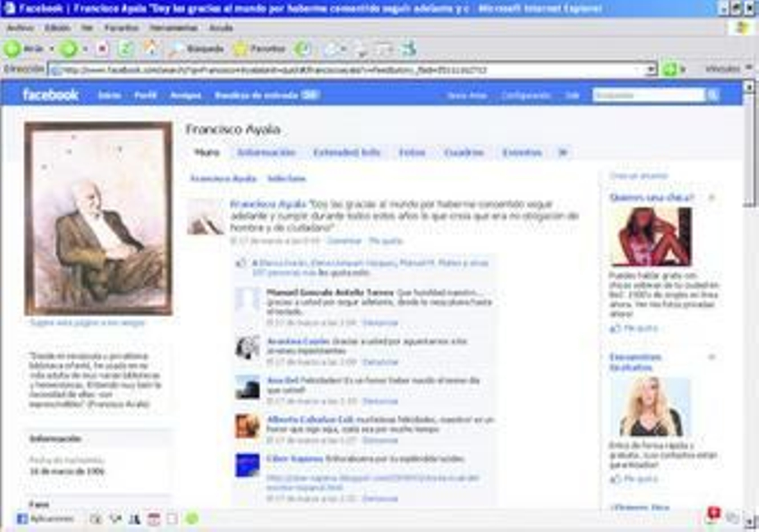Click the facebook logo link
Viewport: 759px width, 532px height.
point(50,95)
